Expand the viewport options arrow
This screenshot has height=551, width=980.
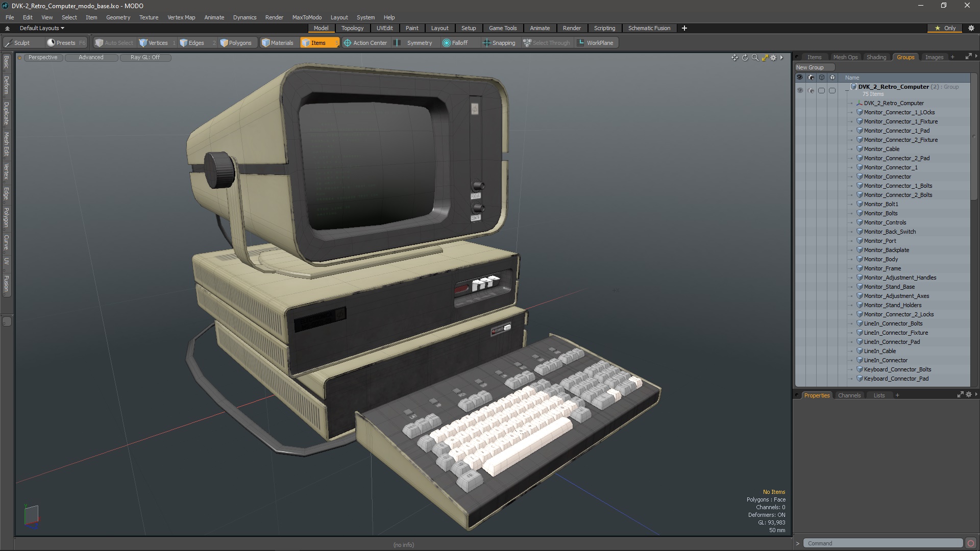point(781,58)
